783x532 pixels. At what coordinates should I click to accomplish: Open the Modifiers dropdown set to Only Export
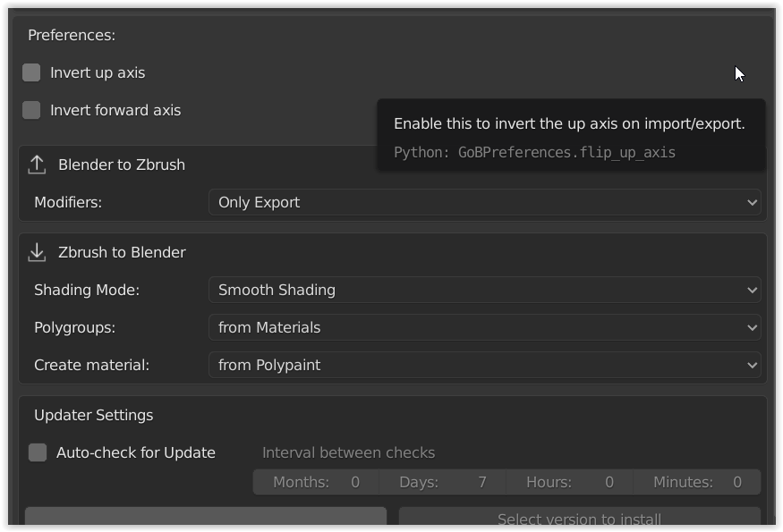484,202
